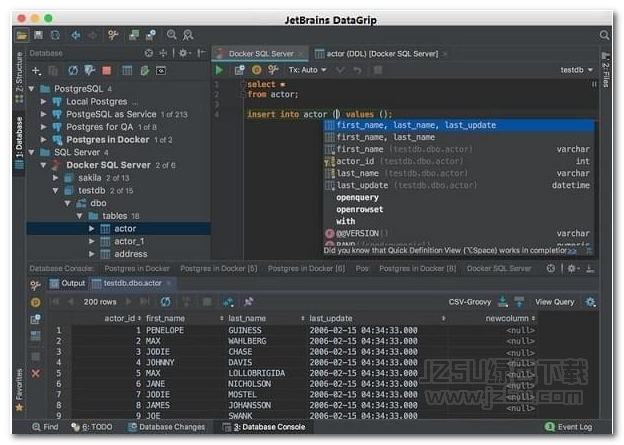Viewport: 624px width, 445px height.
Task: Click the rollback arrow in console toolbar
Action: pyautogui.click(x=357, y=70)
